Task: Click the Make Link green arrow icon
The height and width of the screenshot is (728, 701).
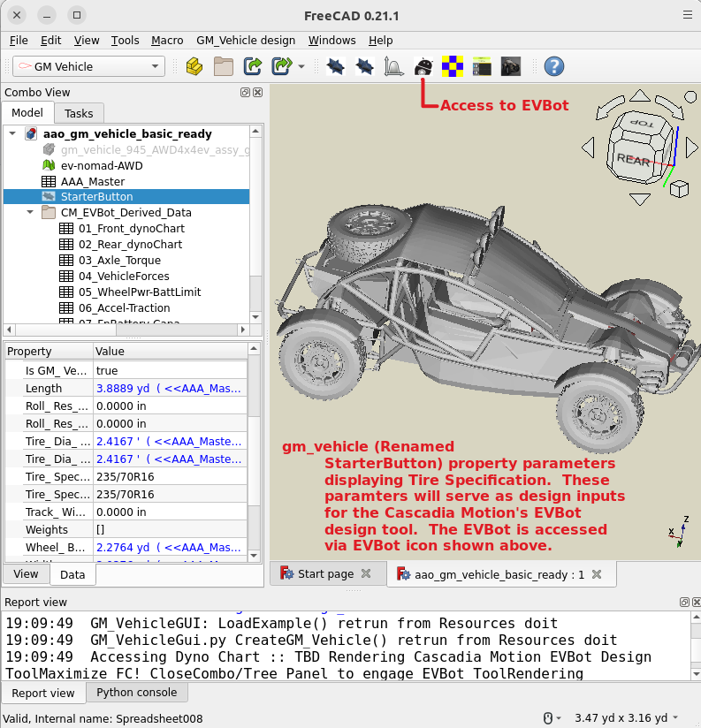Action: click(254, 66)
